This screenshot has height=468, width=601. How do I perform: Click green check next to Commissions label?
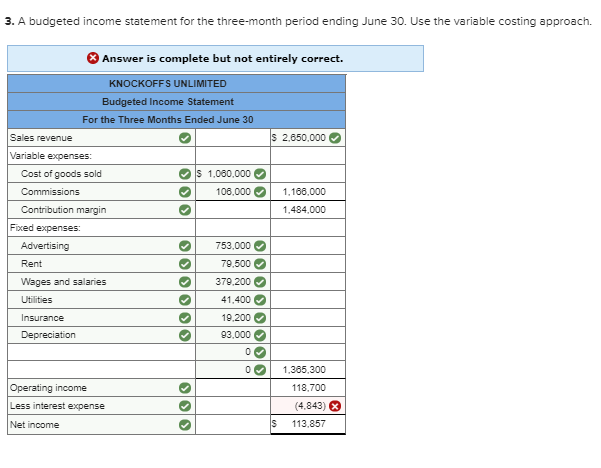click(185, 192)
